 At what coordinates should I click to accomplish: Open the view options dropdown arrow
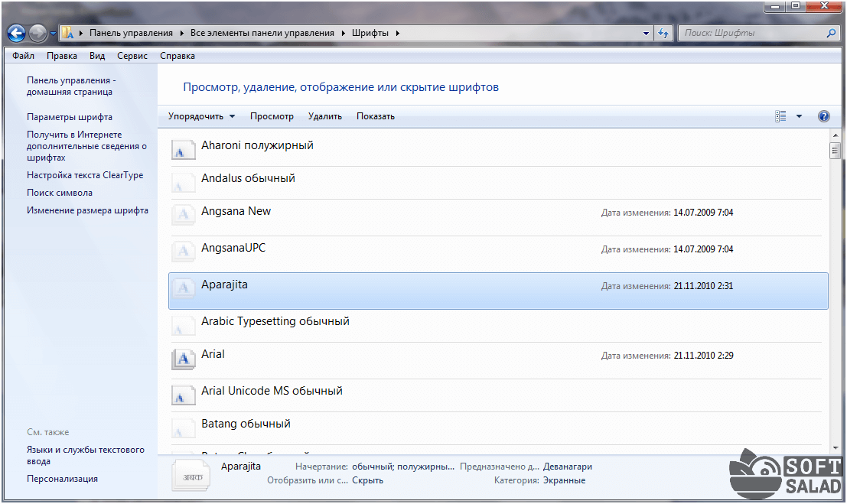pos(799,116)
